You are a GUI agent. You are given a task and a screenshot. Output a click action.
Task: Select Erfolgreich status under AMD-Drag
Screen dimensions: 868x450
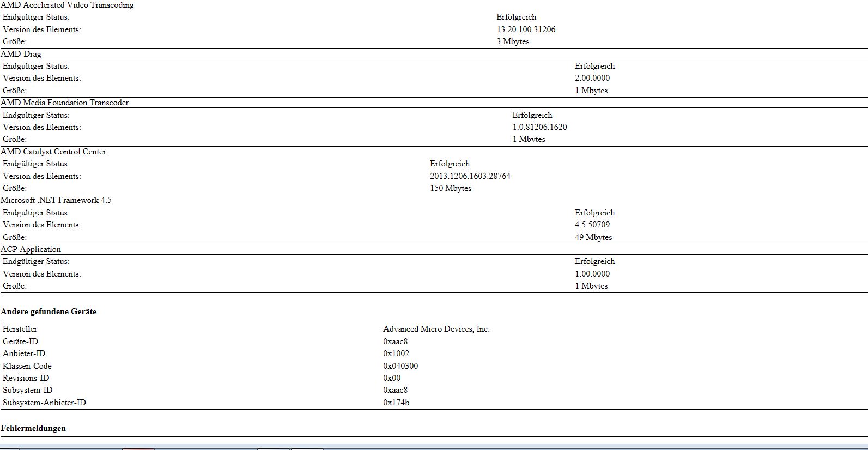coord(594,66)
